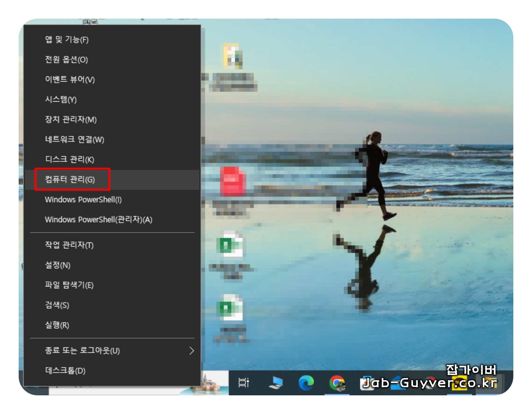Open the red pixelated desktop file icon

(x=232, y=181)
